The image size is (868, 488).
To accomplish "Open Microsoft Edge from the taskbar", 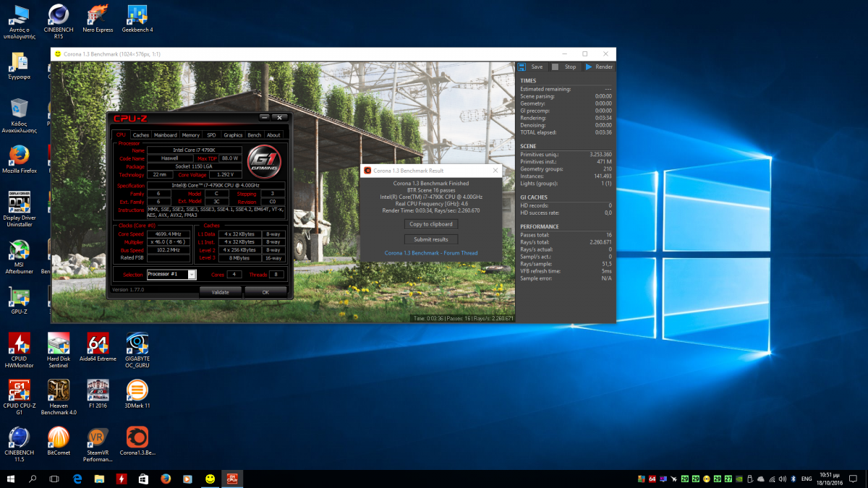I will [x=77, y=479].
